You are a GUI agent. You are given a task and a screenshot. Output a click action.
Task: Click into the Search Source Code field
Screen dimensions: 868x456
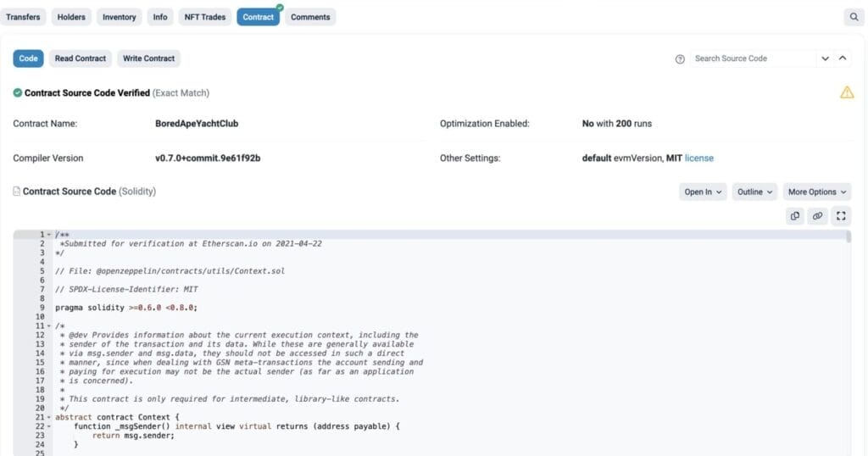[753, 58]
